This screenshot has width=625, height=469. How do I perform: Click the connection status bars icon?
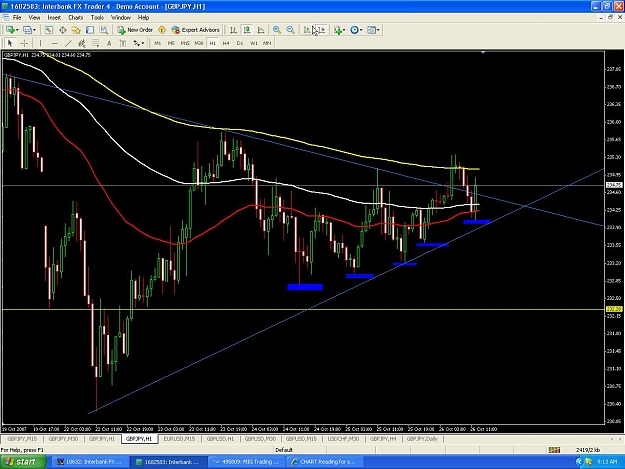coord(554,450)
